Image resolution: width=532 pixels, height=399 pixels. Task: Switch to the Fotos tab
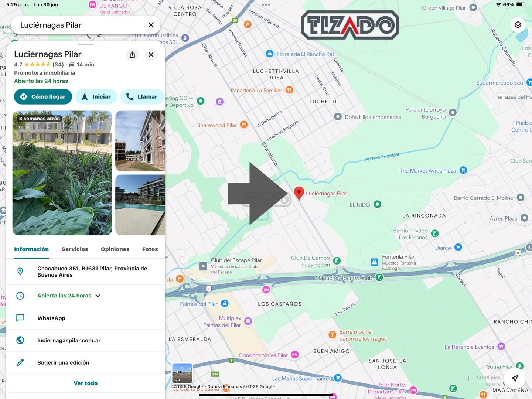click(x=150, y=249)
